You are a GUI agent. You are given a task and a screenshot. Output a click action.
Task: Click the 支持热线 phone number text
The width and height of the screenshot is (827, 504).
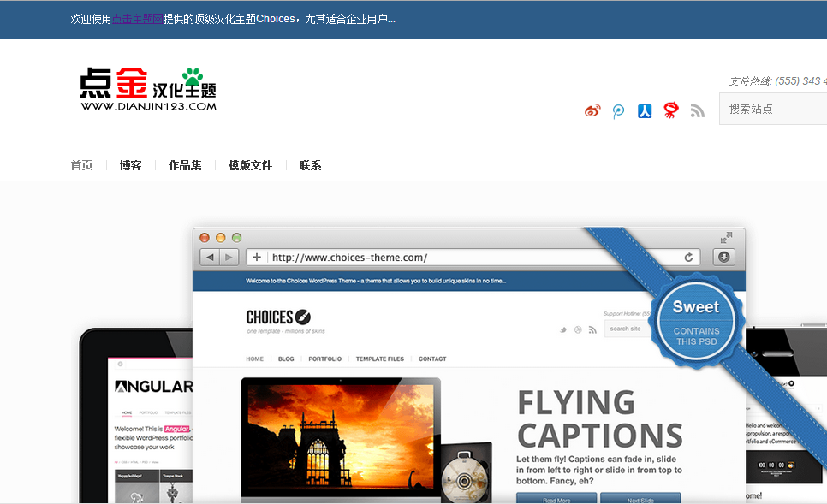tap(778, 81)
